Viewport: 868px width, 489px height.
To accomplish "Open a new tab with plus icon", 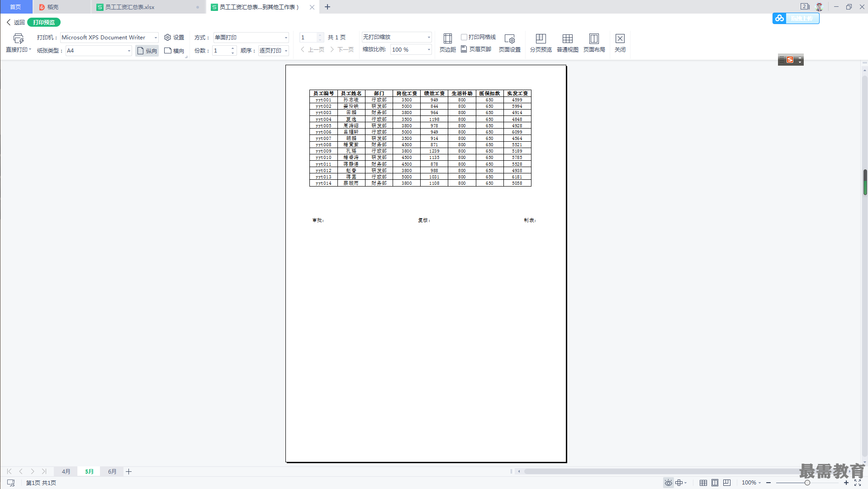I will 327,7.
